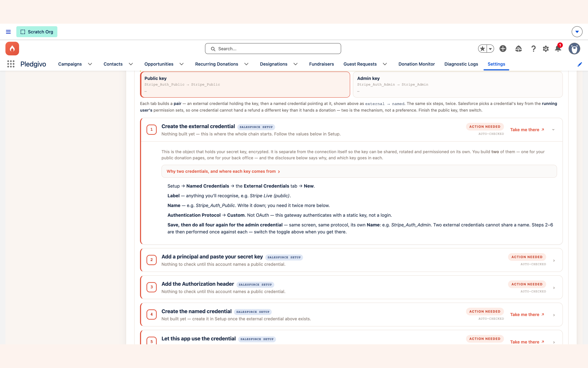Open the Trailhead guidance icon

[518, 49]
